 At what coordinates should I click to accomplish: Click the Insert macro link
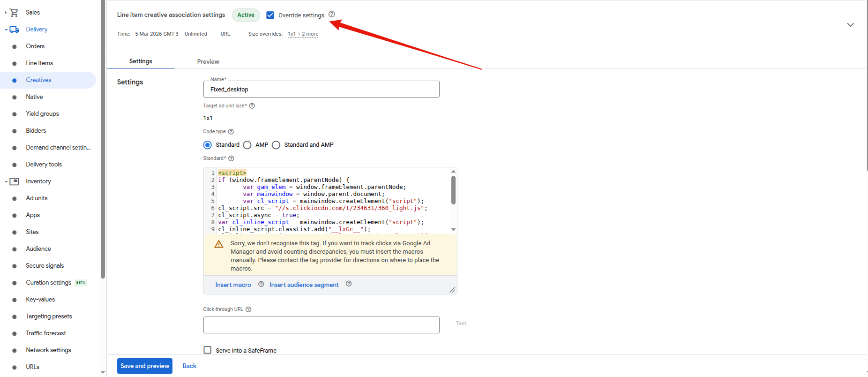click(x=233, y=285)
